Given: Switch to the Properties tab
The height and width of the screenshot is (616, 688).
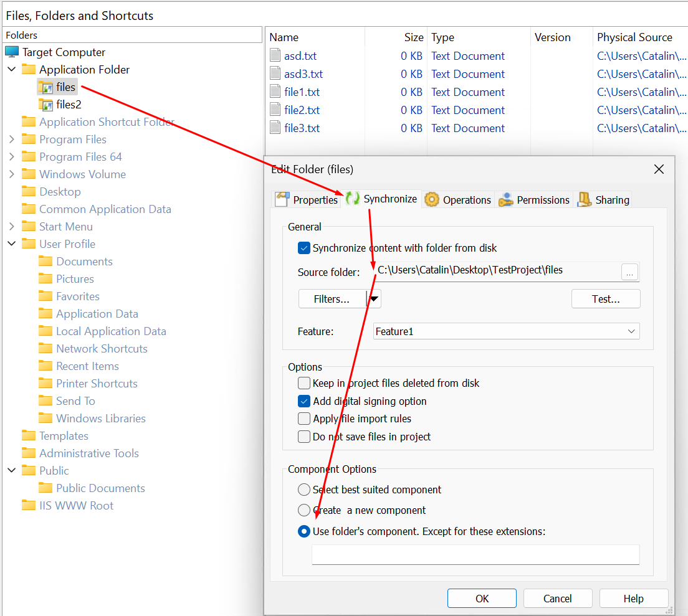Looking at the screenshot, I should [308, 199].
